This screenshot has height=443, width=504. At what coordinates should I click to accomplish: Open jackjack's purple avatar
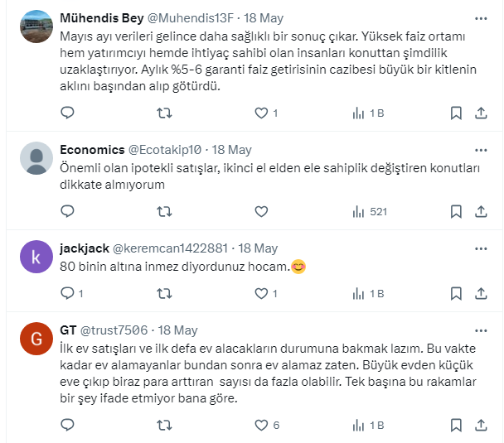point(36,258)
